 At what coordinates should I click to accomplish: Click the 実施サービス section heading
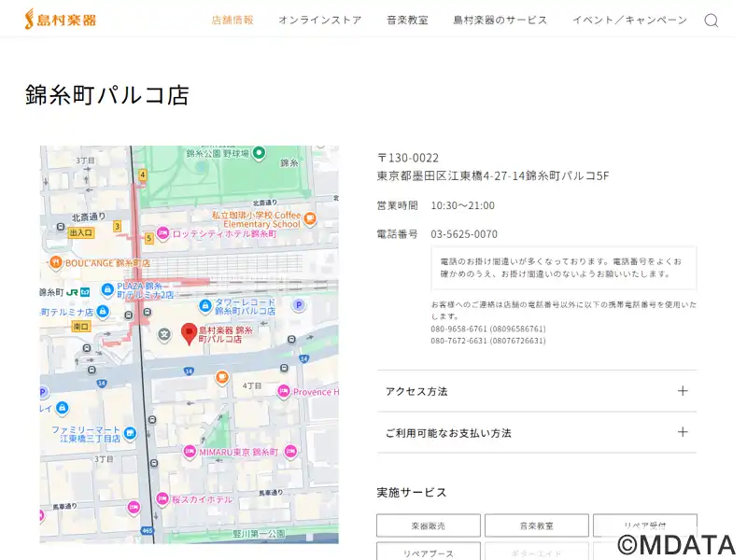pyautogui.click(x=412, y=493)
